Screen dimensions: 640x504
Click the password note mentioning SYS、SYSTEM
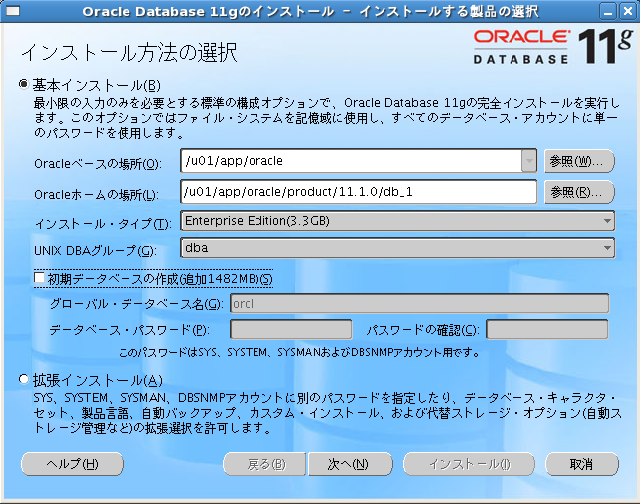click(300, 352)
